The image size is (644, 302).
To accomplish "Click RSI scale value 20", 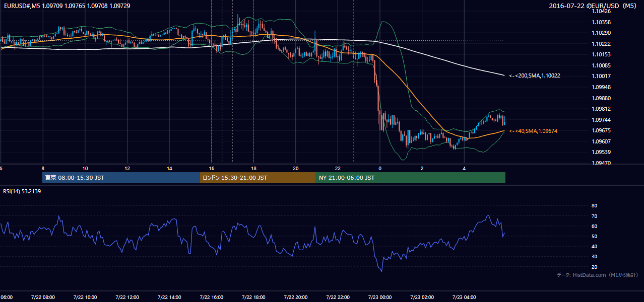I will [x=594, y=267].
